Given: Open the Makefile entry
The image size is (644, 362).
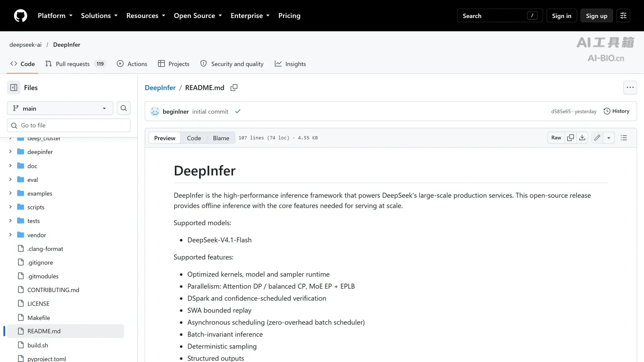Looking at the screenshot, I should point(39,318).
